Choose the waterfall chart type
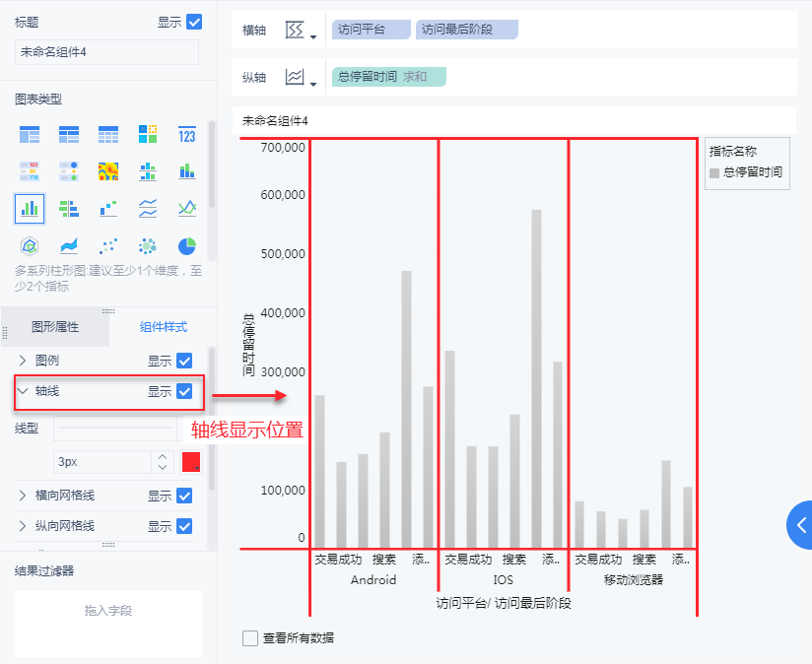This screenshot has height=664, width=812. pyautogui.click(x=108, y=209)
